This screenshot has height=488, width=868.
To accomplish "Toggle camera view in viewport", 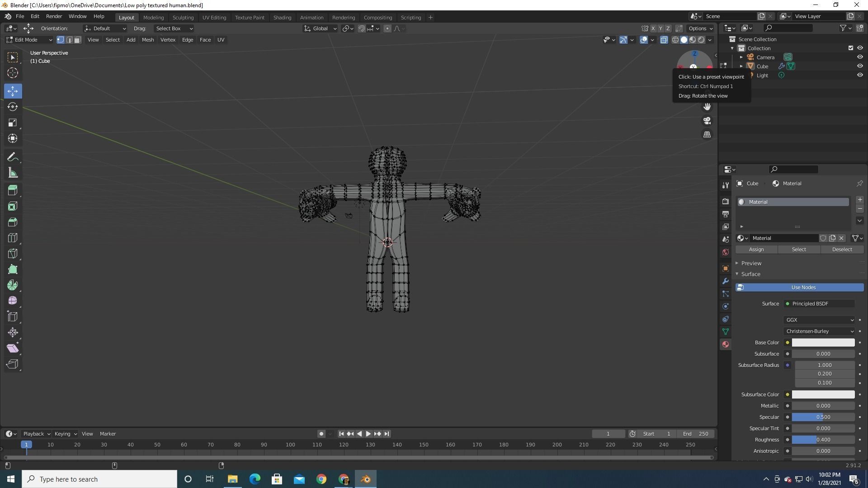I will pos(707,121).
